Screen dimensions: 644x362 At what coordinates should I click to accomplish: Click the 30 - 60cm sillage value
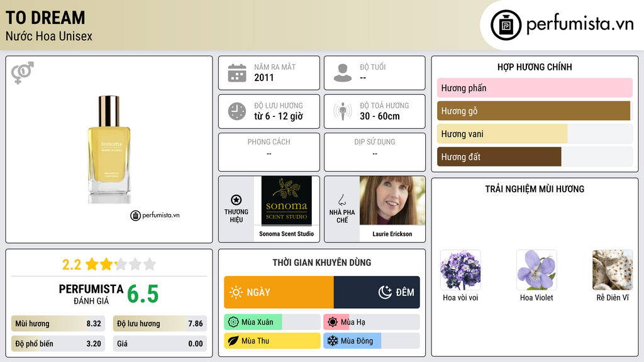(380, 116)
